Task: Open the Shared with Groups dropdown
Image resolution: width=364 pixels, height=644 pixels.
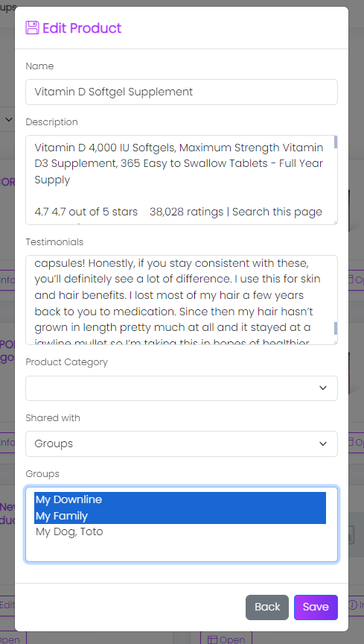Action: tap(182, 444)
